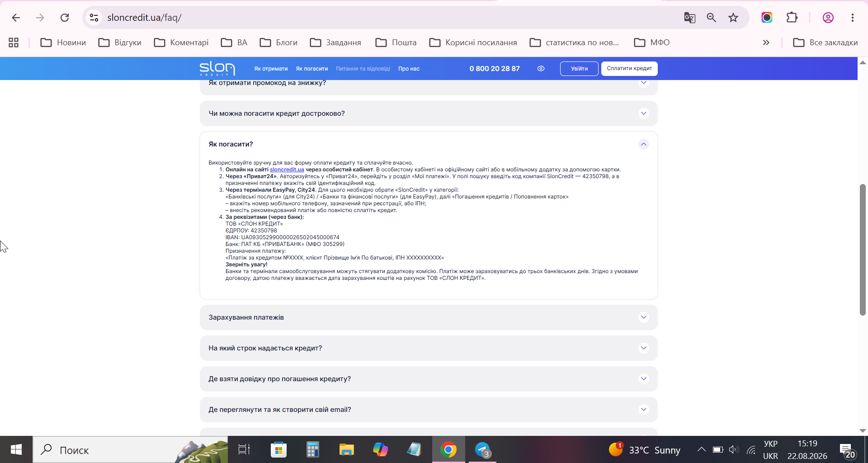Go to 'Питання та відповіді' nav item
The height and width of the screenshot is (463, 868).
363,69
